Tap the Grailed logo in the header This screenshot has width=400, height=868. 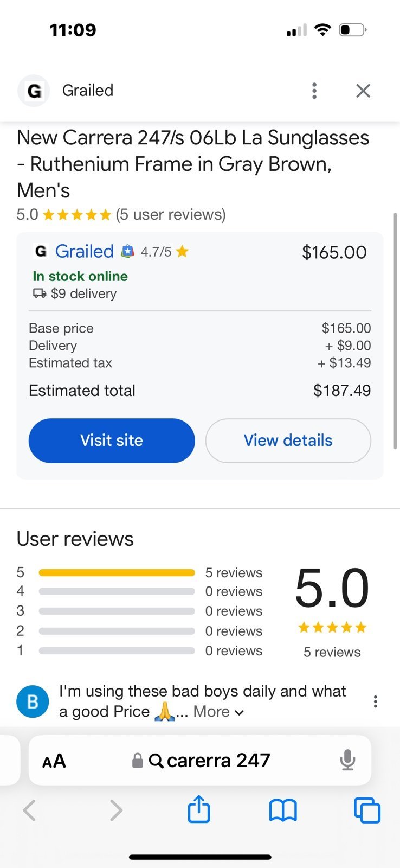[x=34, y=91]
